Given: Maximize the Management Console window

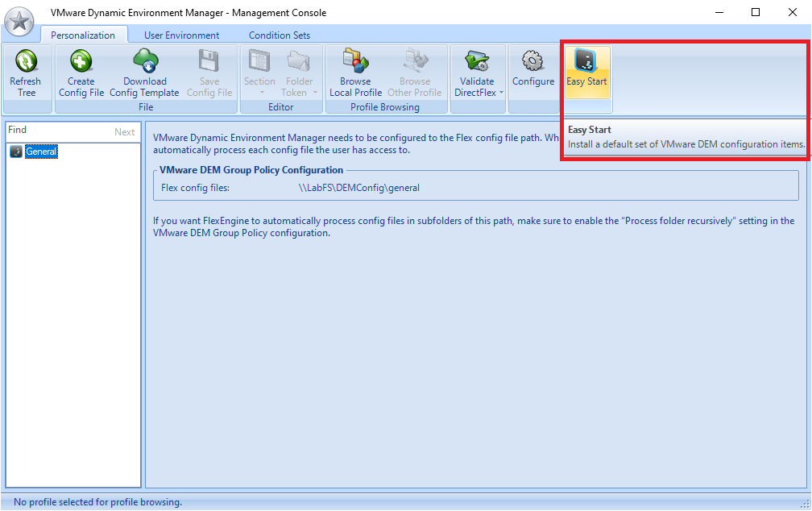Looking at the screenshot, I should pyautogui.click(x=755, y=12).
